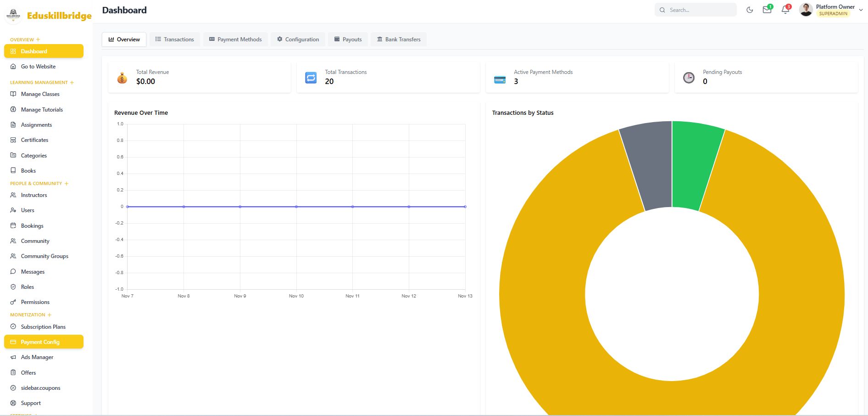Toggle dark mode with the moon icon
The width and height of the screenshot is (868, 416).
pyautogui.click(x=750, y=10)
